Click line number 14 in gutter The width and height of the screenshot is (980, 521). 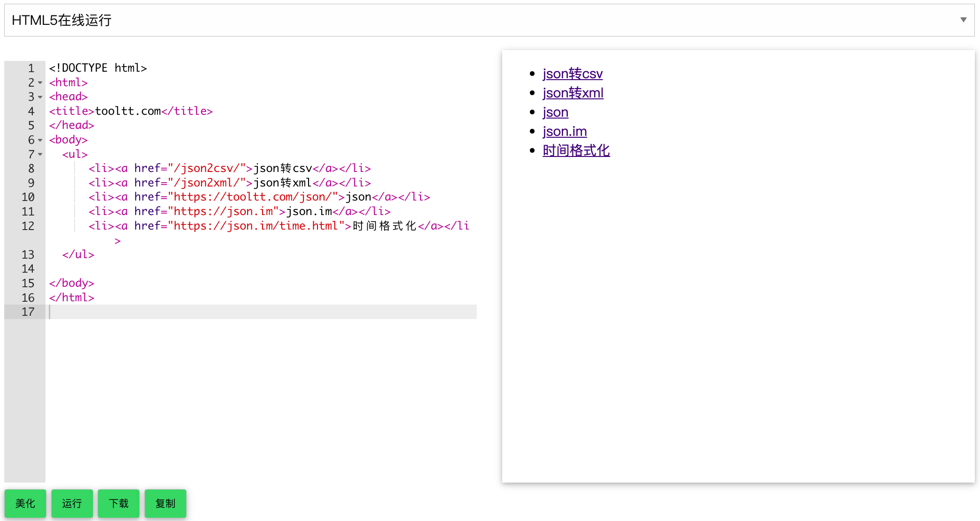point(28,269)
